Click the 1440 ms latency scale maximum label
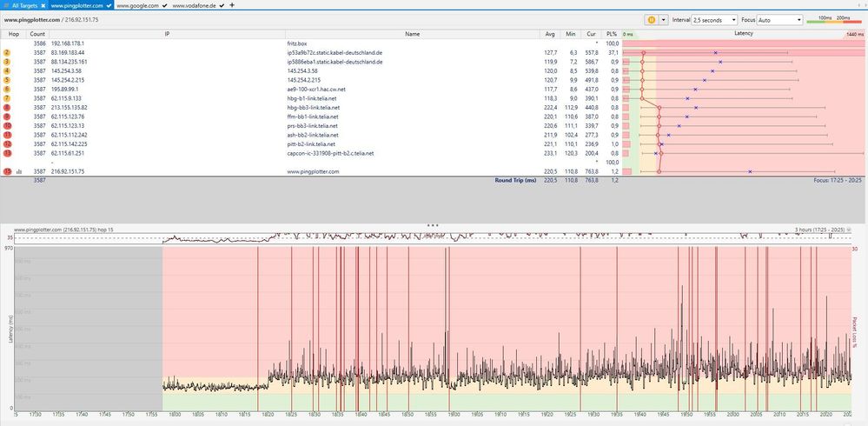868x426 pixels. (x=855, y=35)
